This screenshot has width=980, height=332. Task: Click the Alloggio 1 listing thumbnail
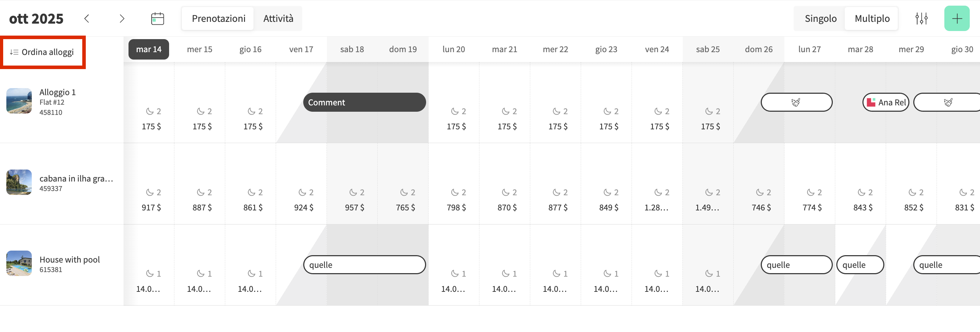click(19, 101)
